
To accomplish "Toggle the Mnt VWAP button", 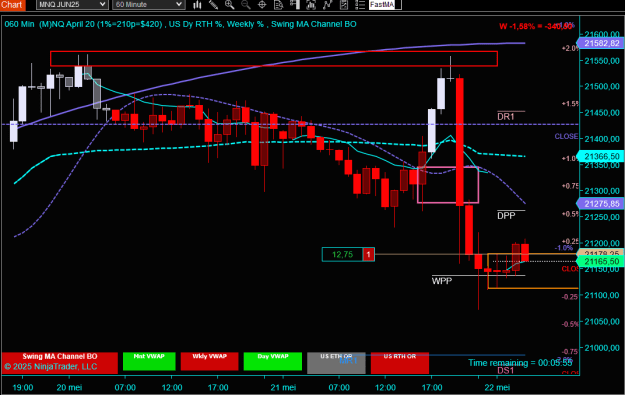I will [149, 361].
